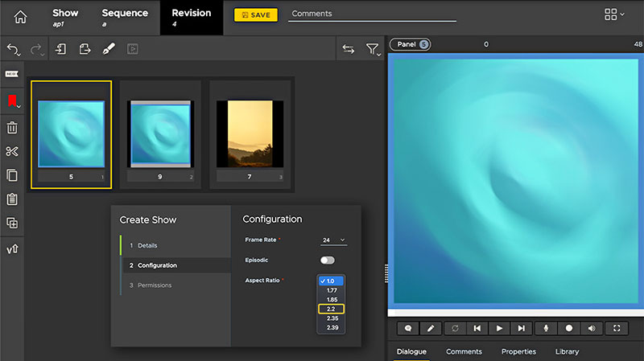Image resolution: width=644 pixels, height=361 pixels.
Task: Click the timeline frame marker 0
Action: (x=486, y=44)
